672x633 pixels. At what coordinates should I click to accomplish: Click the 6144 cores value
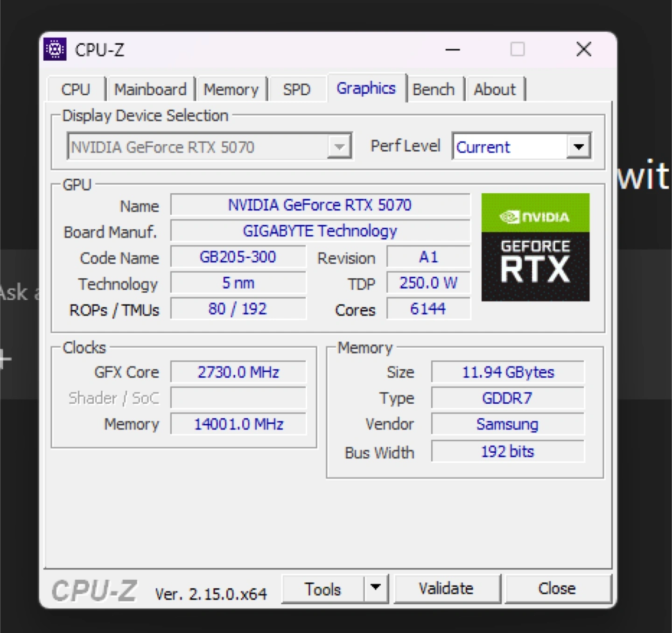[428, 309]
